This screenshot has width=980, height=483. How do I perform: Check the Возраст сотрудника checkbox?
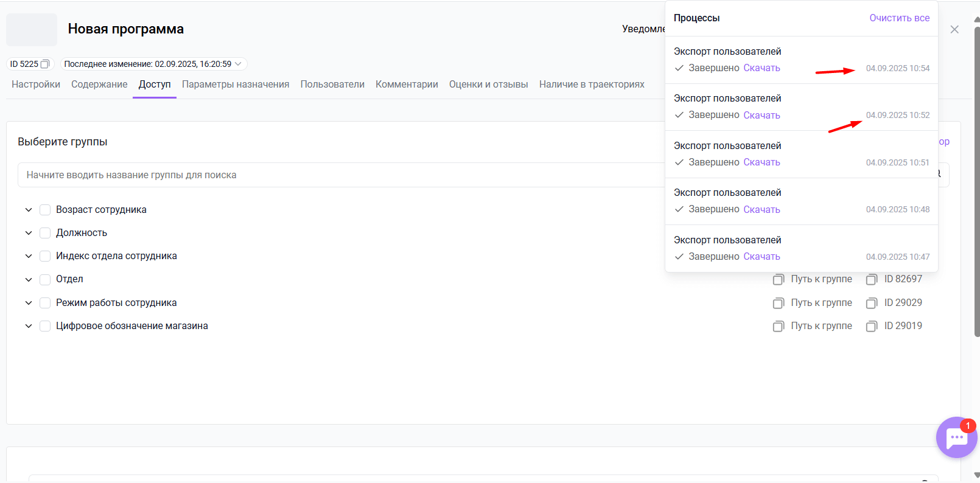45,210
